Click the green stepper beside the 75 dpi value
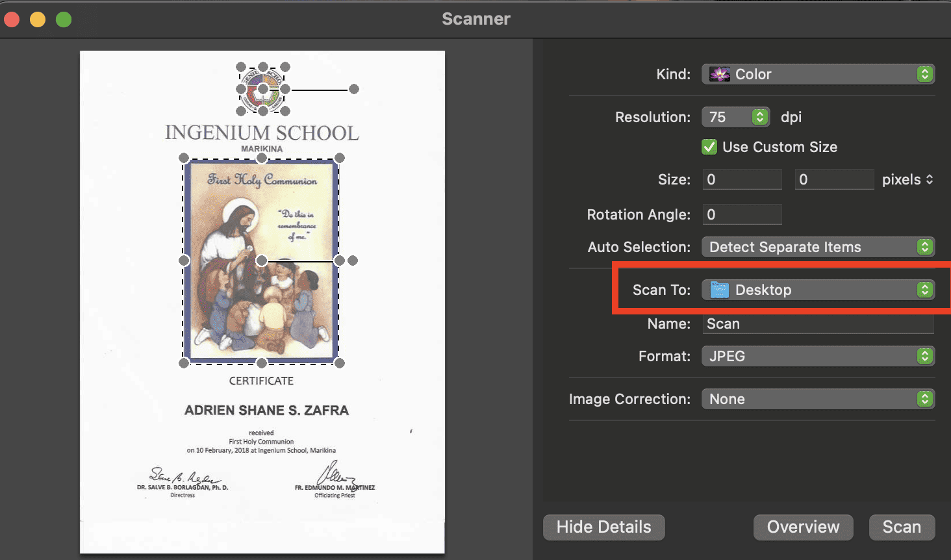Image resolution: width=951 pixels, height=560 pixels. coord(759,117)
